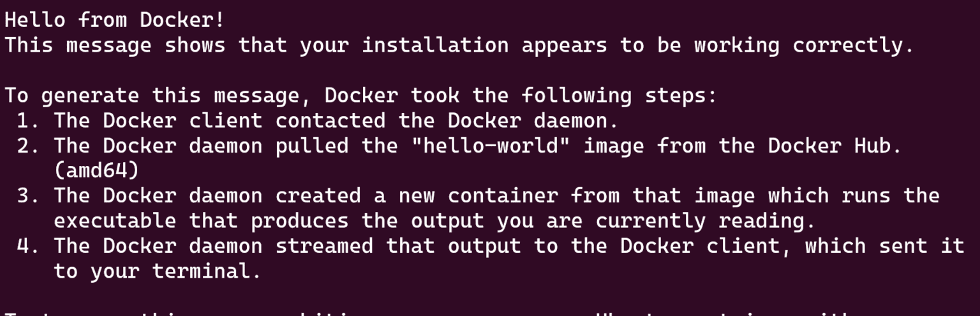Click the word "pulled" in step two
980x316 pixels.
click(x=312, y=146)
